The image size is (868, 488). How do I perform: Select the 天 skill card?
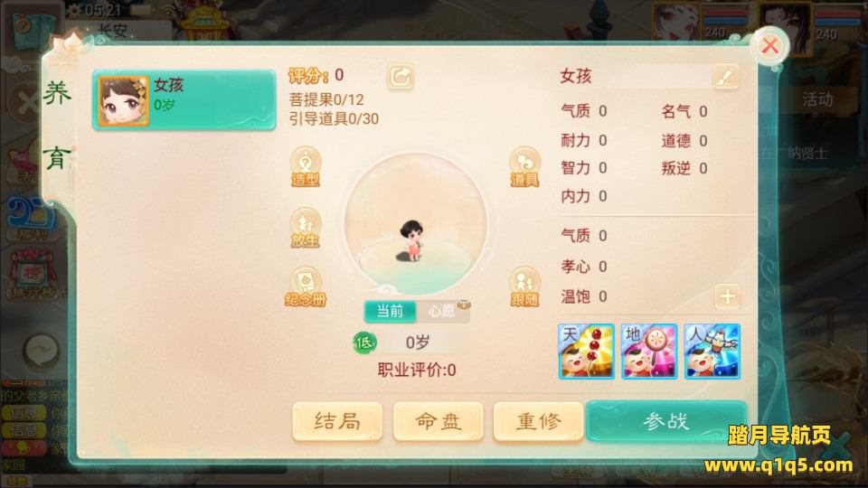point(586,352)
